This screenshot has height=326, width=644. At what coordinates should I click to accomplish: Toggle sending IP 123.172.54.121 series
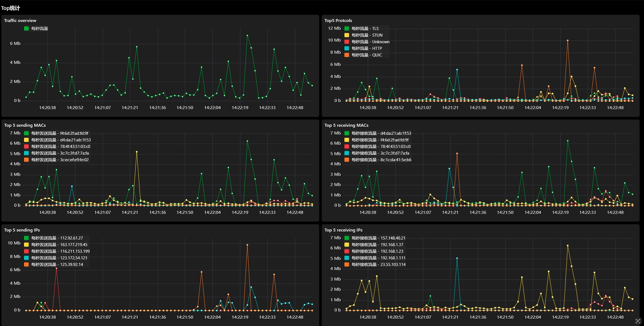[60, 258]
